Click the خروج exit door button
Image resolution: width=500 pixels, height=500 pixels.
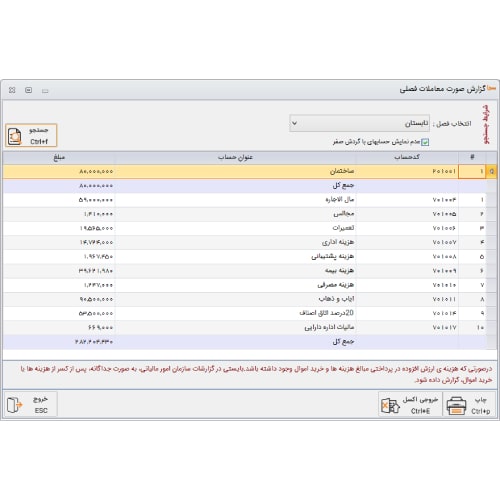pyautogui.click(x=30, y=404)
